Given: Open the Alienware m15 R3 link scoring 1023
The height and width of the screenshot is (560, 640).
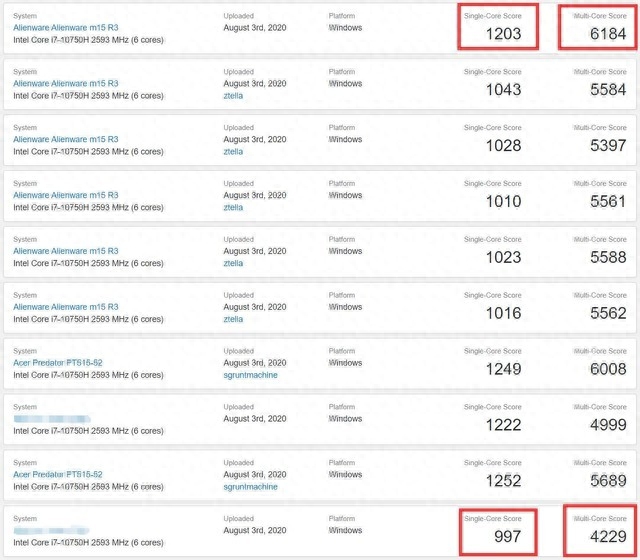Looking at the screenshot, I should tap(65, 252).
